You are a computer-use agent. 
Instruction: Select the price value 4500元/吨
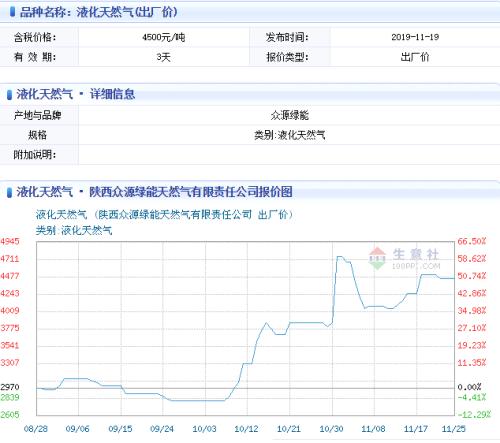tap(164, 37)
